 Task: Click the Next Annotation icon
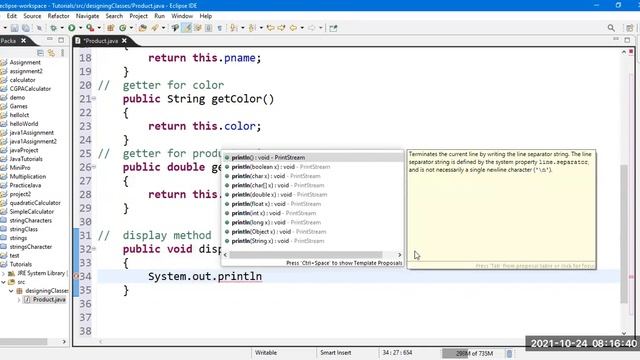(x=233, y=28)
